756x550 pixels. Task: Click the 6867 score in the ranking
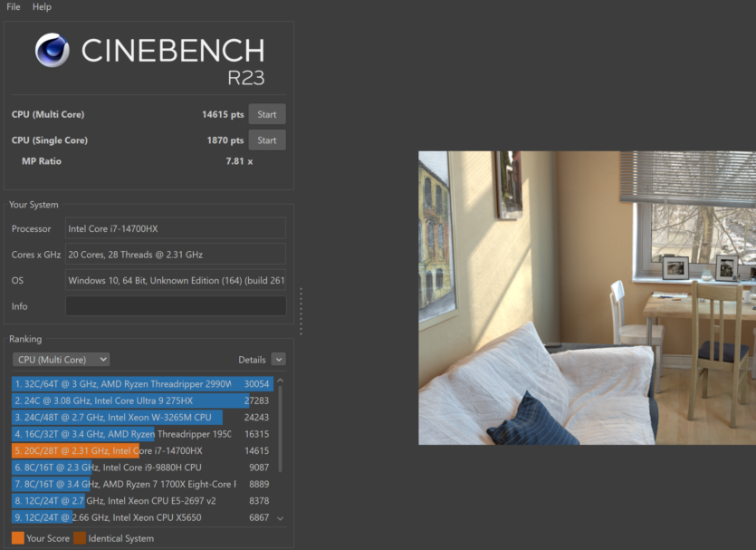coord(259,517)
